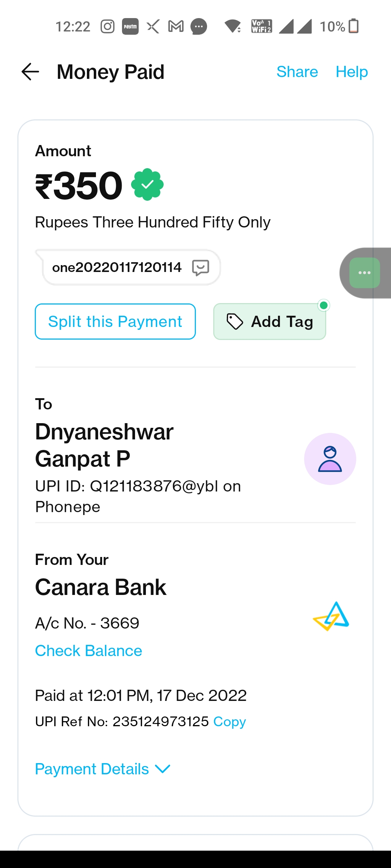Viewport: 391px width, 868px height.
Task: Share this payment receipt
Action: (297, 72)
